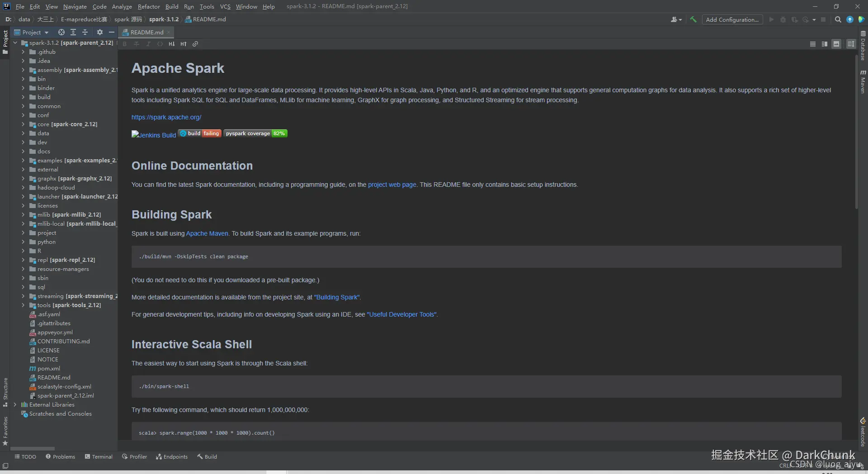Expand the core [spark-core_2.12] module
The width and height of the screenshot is (868, 474).
[23, 124]
